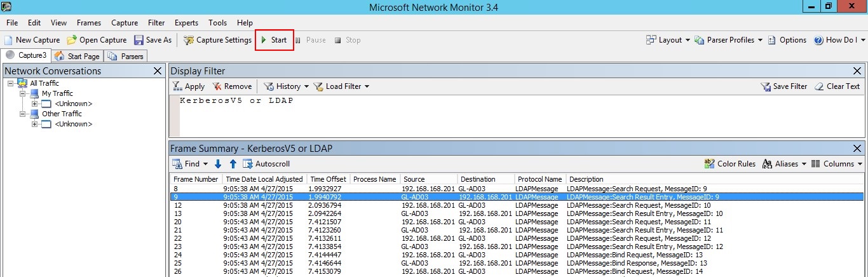Open the Frames menu

click(x=89, y=23)
